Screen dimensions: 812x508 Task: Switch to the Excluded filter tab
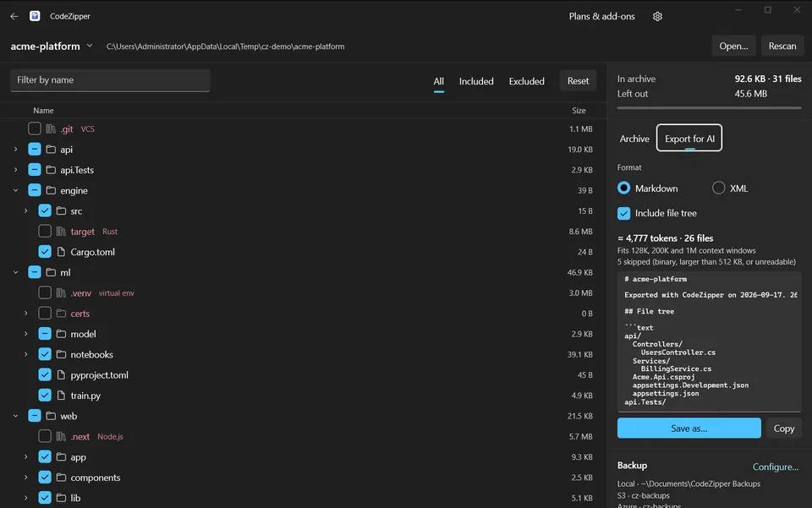(x=527, y=81)
